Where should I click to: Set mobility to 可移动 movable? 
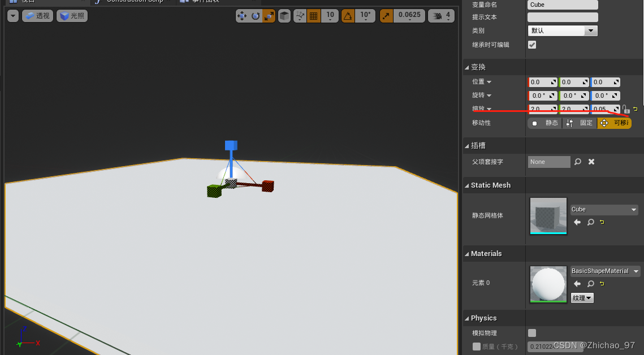[615, 123]
